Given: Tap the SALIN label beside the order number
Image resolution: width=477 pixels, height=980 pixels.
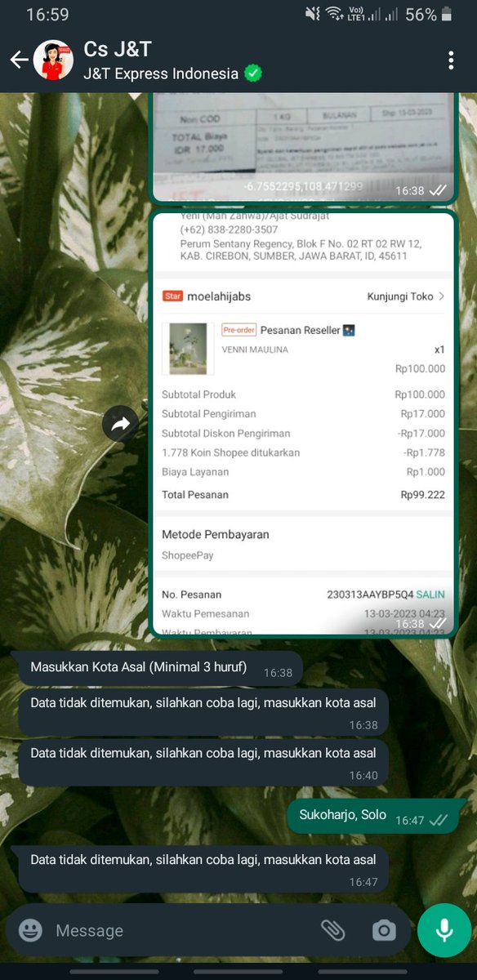Looking at the screenshot, I should coord(430,595).
